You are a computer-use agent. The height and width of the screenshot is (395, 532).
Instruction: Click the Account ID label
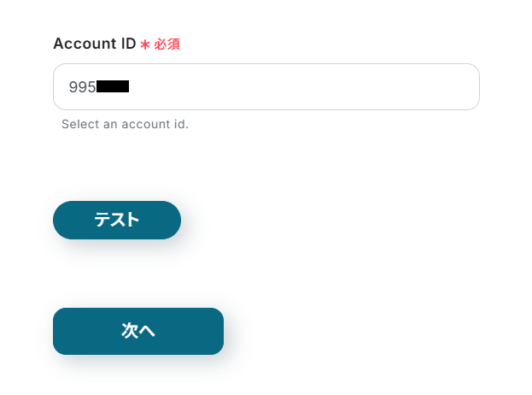pos(94,44)
